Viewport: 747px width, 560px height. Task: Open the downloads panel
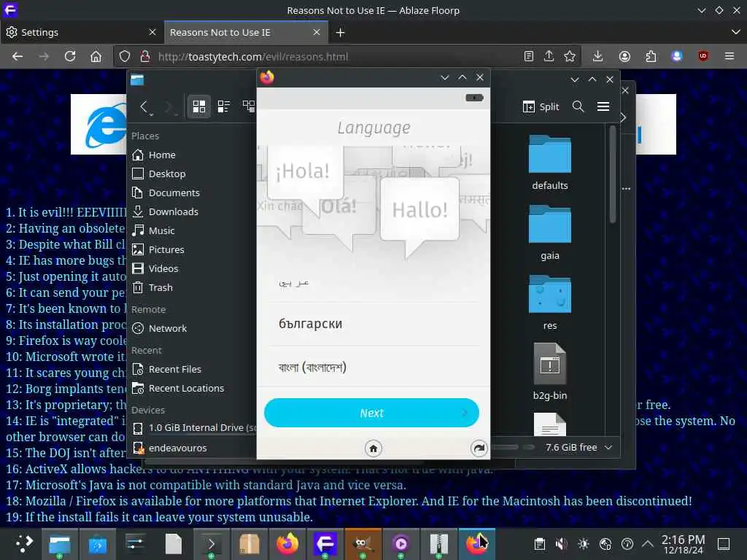(x=597, y=57)
